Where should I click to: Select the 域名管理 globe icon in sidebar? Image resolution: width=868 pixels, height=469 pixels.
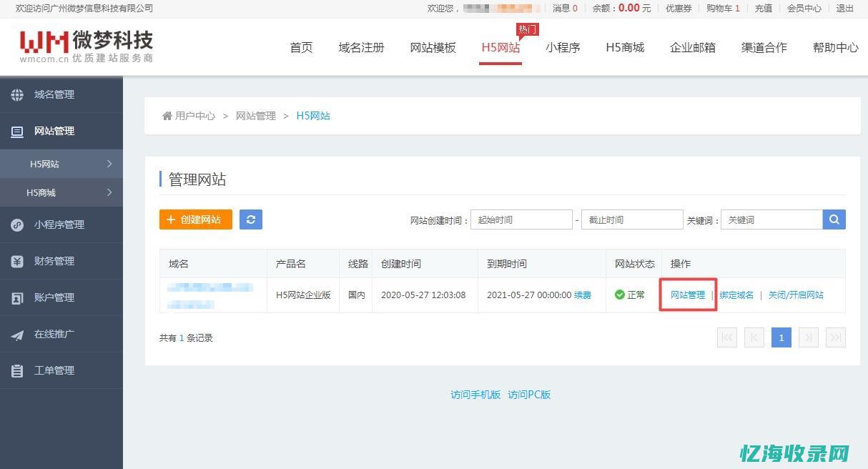point(17,94)
